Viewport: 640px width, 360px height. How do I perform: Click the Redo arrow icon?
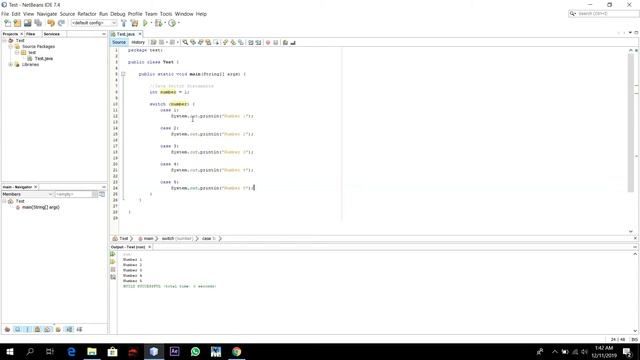click(61, 23)
